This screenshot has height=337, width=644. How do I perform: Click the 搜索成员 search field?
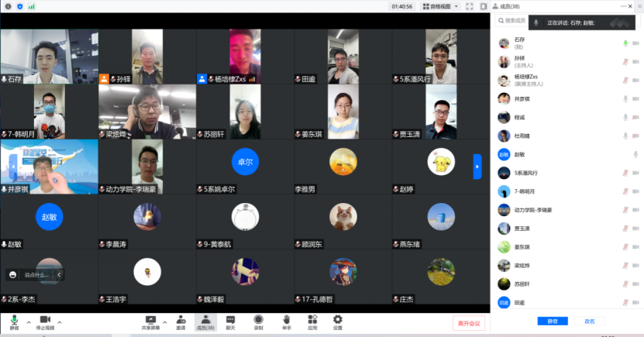coord(515,21)
